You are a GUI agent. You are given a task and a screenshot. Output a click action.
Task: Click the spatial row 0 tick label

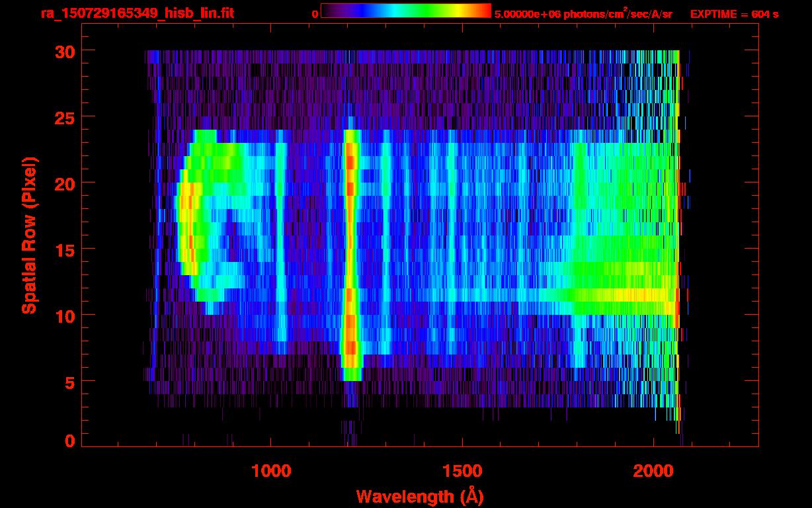point(69,441)
